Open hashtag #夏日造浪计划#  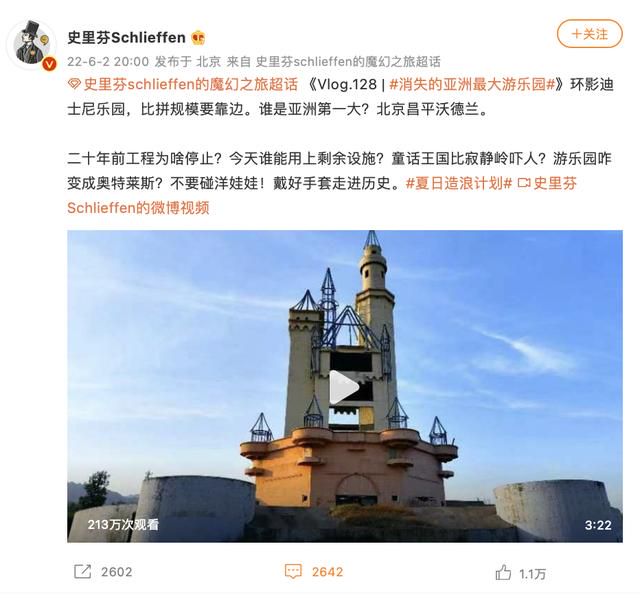tap(459, 183)
